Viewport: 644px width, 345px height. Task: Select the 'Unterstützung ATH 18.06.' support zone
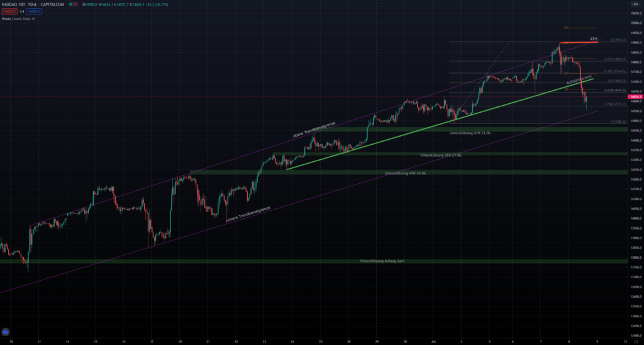(x=405, y=172)
